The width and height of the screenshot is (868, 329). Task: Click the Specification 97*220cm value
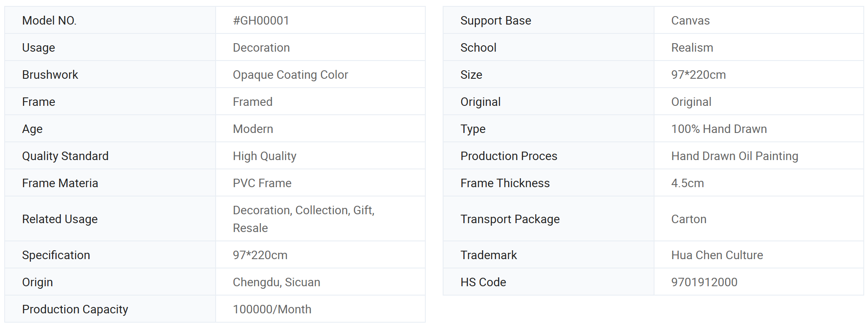260,255
